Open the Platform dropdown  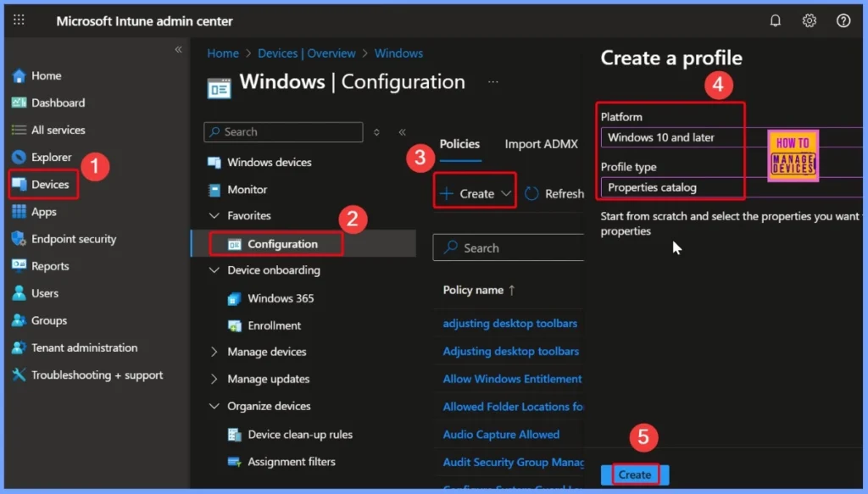pos(732,137)
